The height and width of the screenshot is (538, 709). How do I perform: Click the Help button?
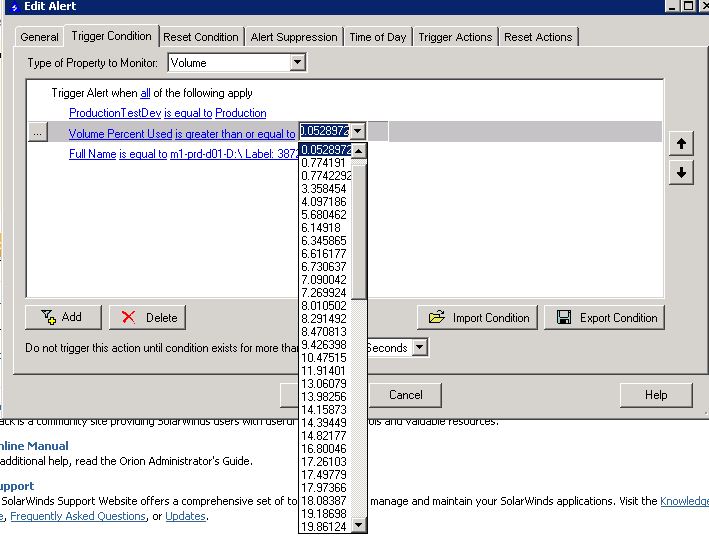656,395
